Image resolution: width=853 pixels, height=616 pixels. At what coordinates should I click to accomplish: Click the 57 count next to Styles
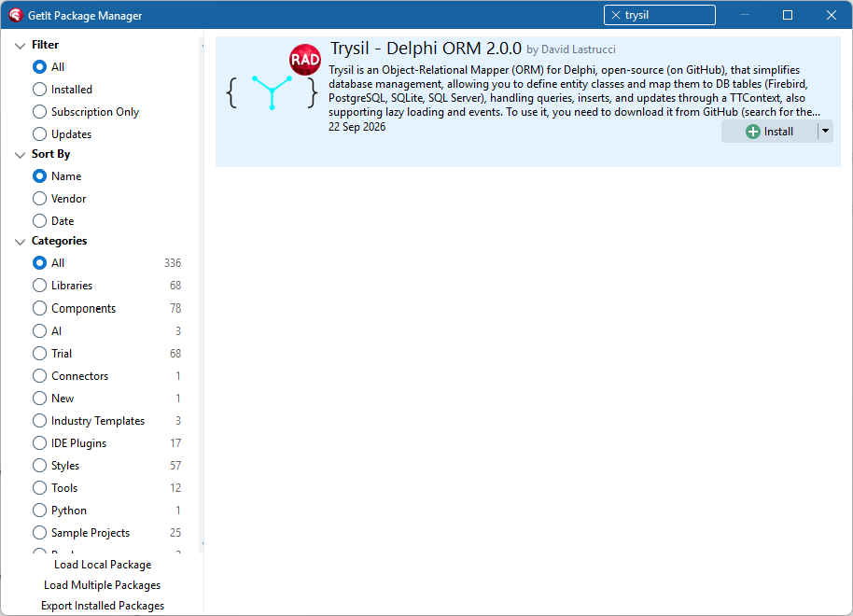click(x=175, y=465)
